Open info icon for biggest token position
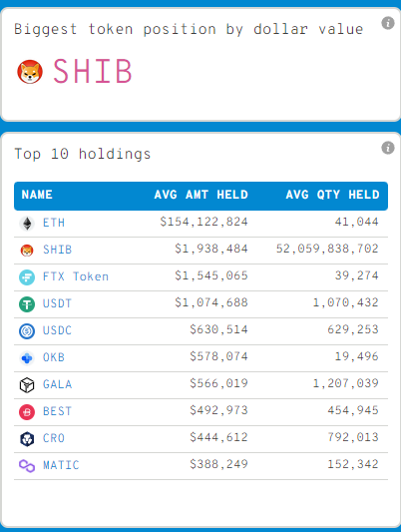The height and width of the screenshot is (532, 401). click(x=388, y=23)
